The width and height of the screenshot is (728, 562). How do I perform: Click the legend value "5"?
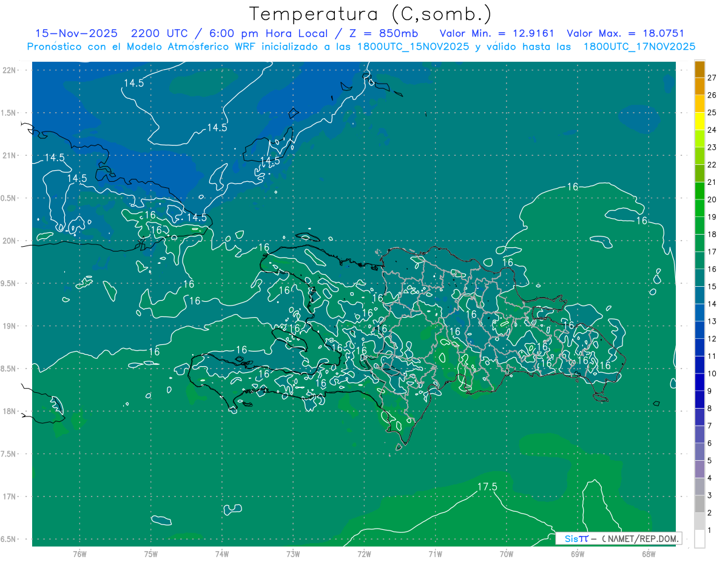[x=710, y=461]
